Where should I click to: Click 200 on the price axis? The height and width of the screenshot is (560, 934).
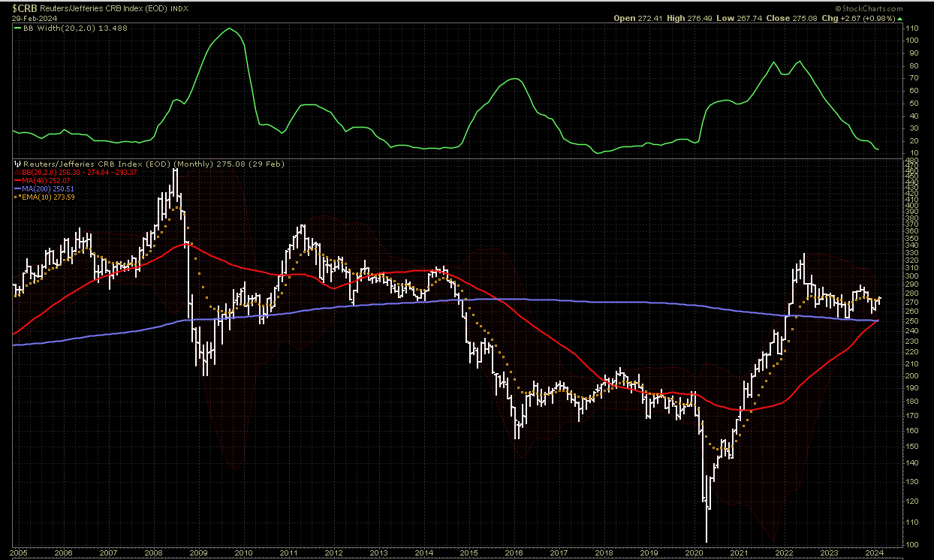tap(911, 375)
